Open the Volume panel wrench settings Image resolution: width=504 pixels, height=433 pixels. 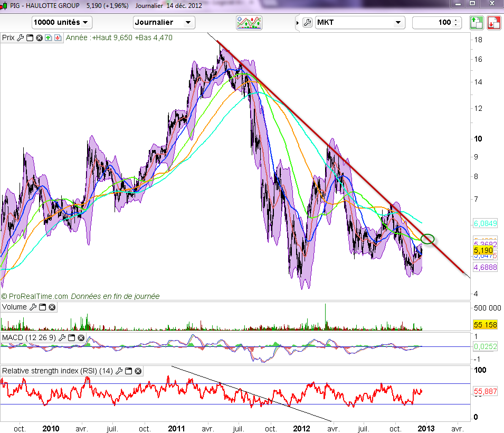tap(33, 307)
